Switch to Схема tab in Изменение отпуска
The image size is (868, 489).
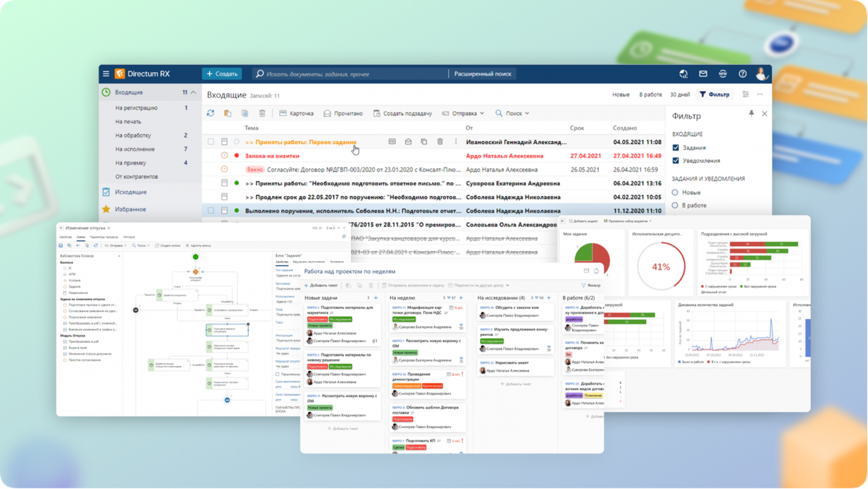coord(81,237)
